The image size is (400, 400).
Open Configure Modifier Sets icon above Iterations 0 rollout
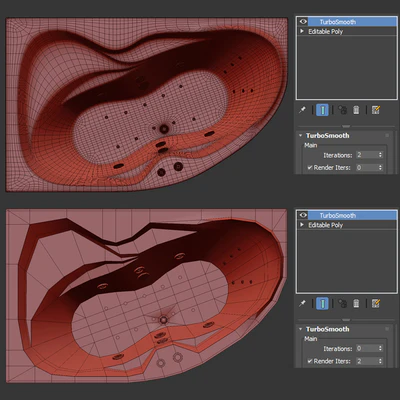[x=376, y=303]
